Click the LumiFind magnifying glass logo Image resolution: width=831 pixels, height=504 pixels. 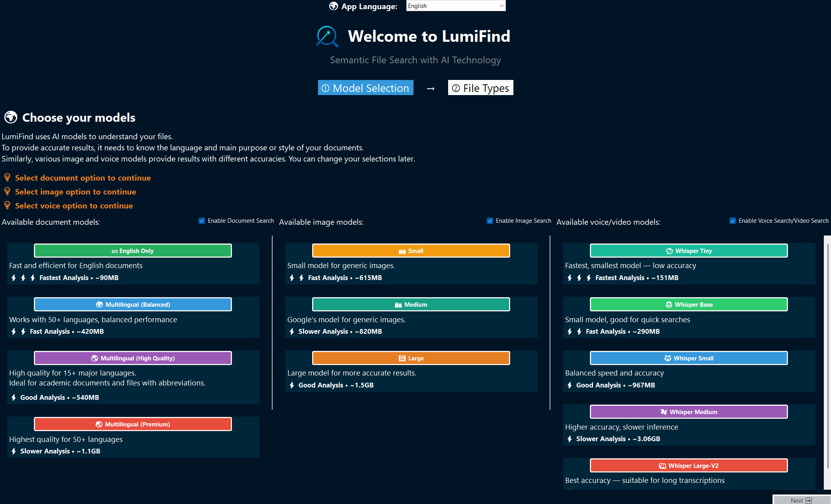point(326,36)
